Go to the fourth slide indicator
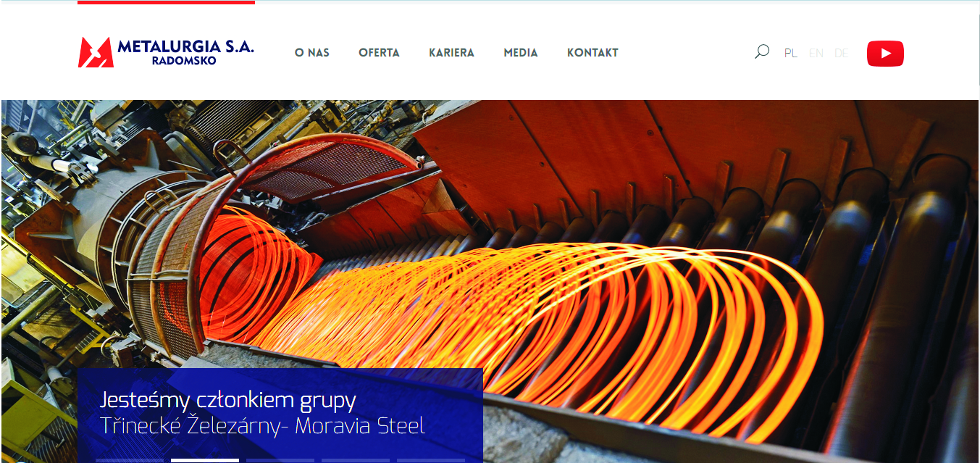 tap(356, 460)
